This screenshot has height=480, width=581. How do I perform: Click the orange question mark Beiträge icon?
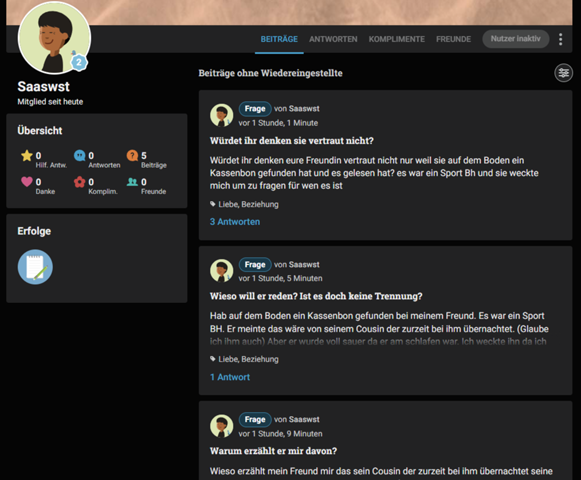pos(132,156)
